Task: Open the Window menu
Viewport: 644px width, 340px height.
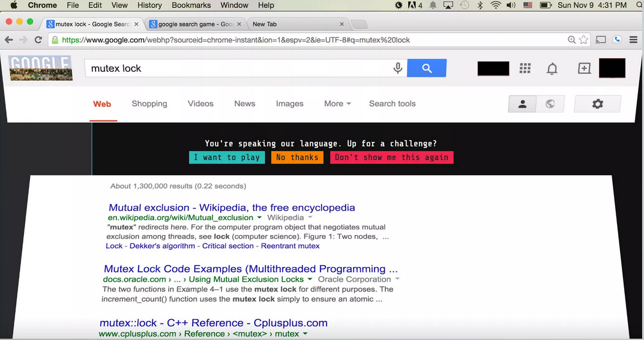Action: click(x=234, y=5)
